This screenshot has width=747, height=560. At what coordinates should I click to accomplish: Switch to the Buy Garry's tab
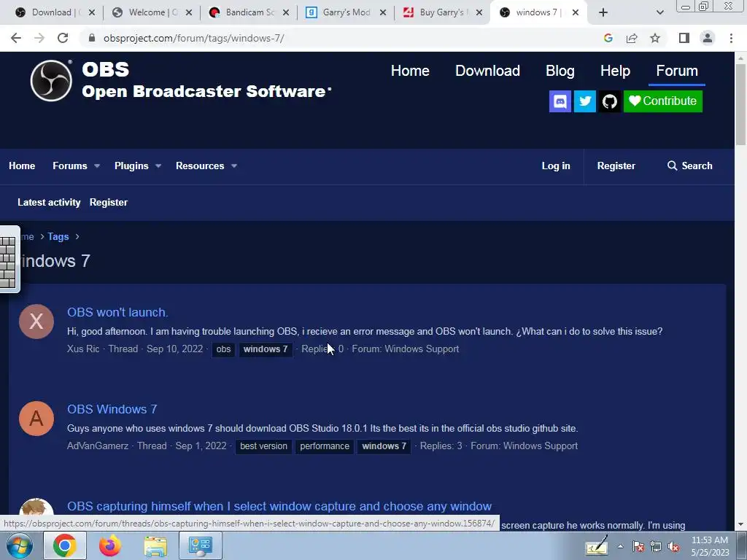point(441,12)
